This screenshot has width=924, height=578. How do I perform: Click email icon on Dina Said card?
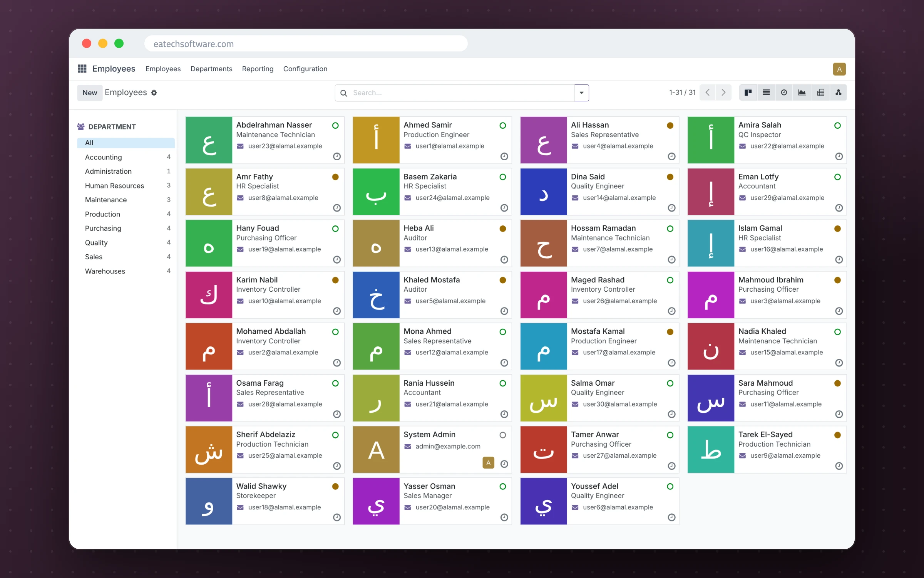click(575, 198)
